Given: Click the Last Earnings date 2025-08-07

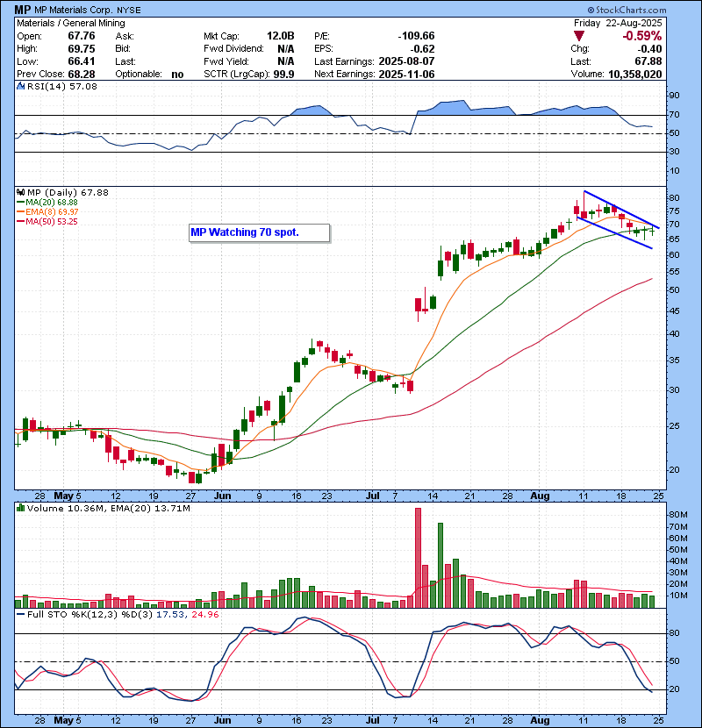Looking at the screenshot, I should point(406,61).
